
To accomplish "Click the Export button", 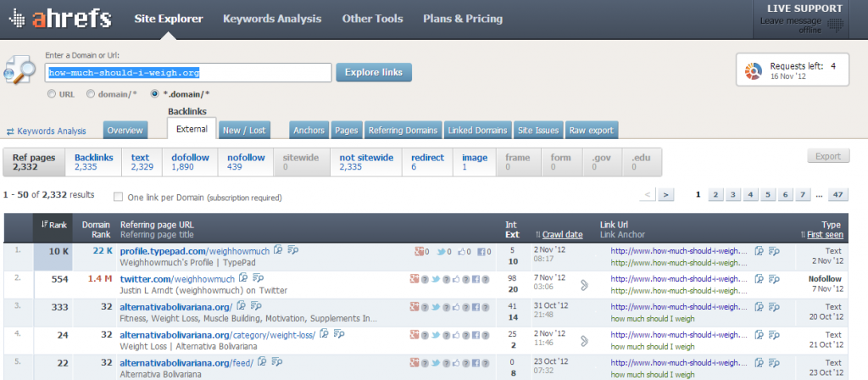I will [x=828, y=157].
